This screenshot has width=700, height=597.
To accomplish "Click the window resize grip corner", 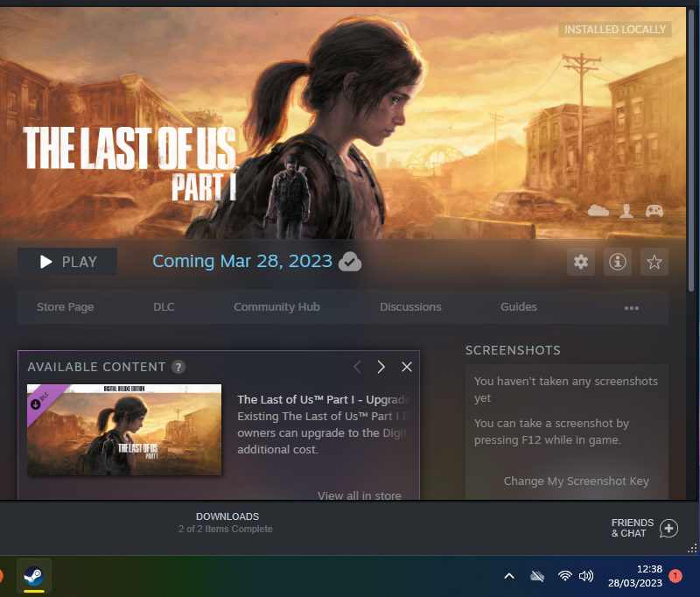I will coord(692,549).
